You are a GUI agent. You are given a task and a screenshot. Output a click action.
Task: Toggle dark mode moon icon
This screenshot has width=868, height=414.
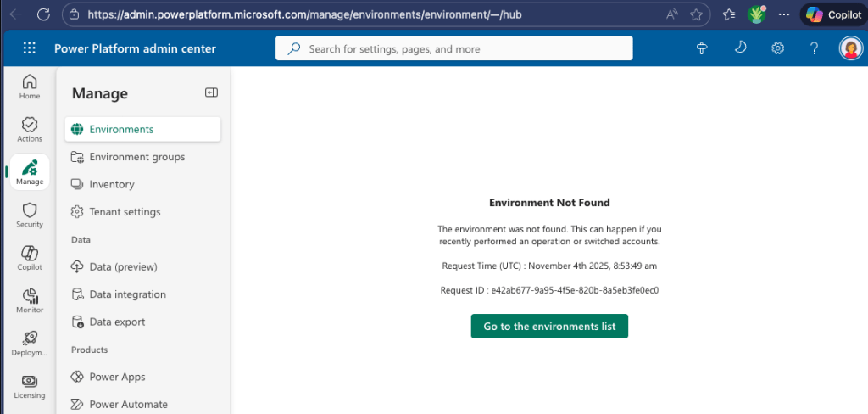click(x=740, y=48)
